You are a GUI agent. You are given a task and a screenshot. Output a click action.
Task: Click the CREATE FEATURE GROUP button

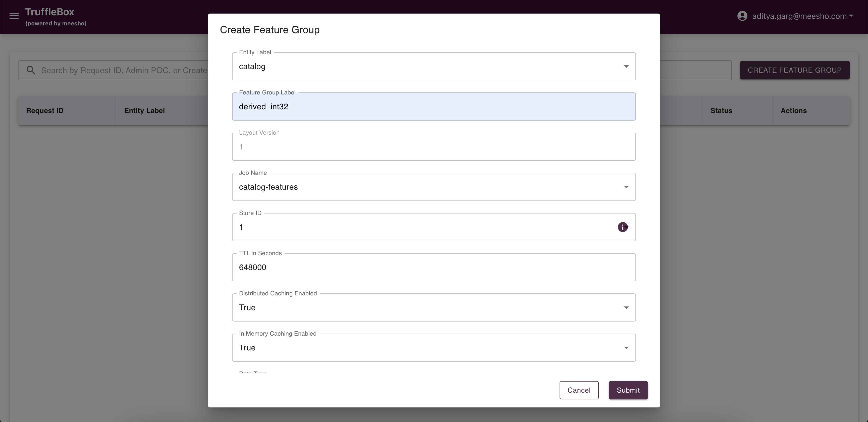click(x=795, y=70)
